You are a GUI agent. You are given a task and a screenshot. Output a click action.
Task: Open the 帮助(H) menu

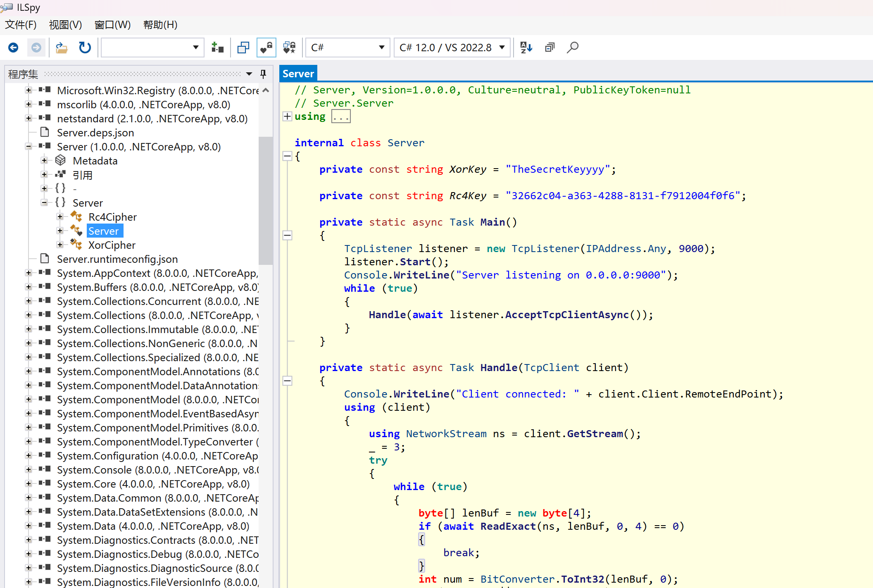(160, 25)
